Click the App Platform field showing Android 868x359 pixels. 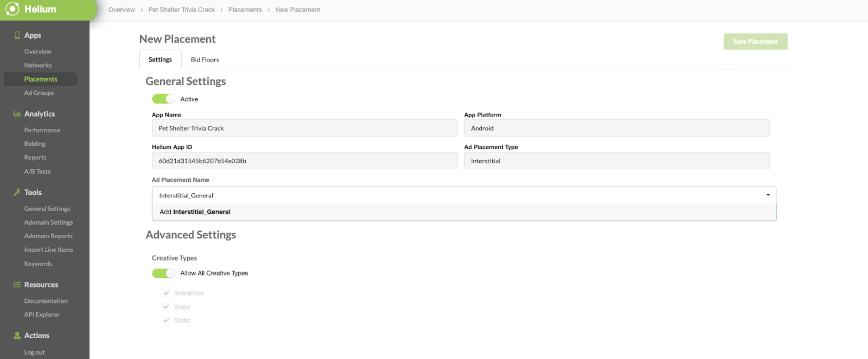617,128
